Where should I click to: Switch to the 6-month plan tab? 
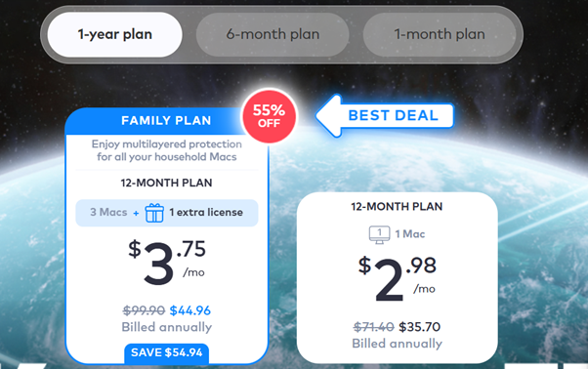pos(273,34)
